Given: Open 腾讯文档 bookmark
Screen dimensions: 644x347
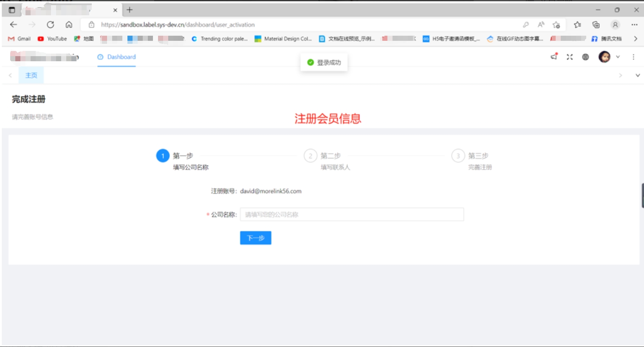Looking at the screenshot, I should coord(607,39).
